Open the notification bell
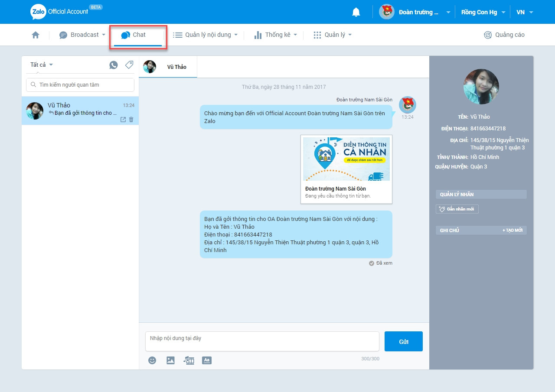 click(x=356, y=12)
